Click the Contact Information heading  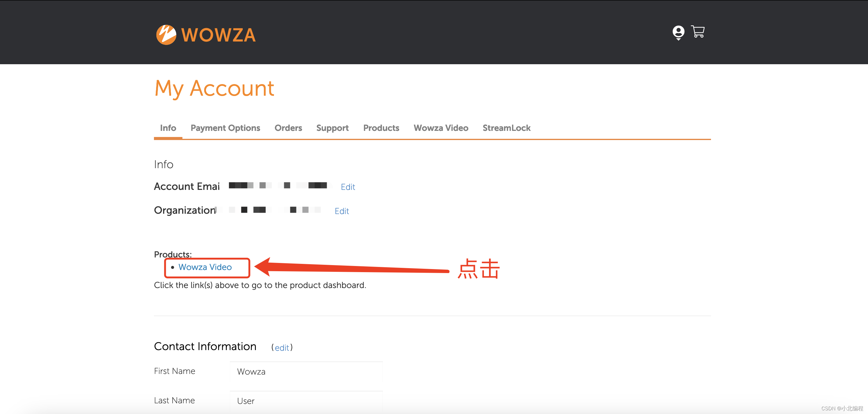205,346
